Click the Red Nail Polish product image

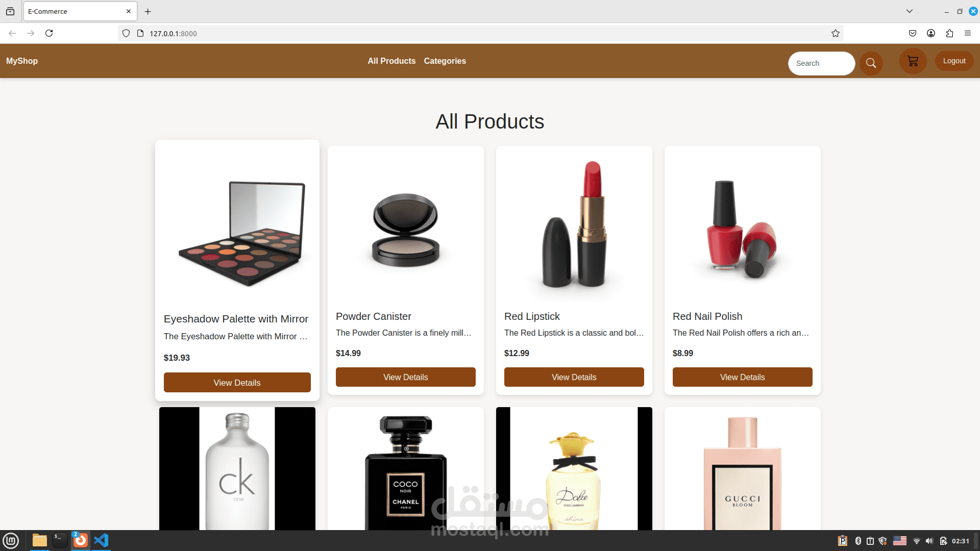(x=742, y=227)
